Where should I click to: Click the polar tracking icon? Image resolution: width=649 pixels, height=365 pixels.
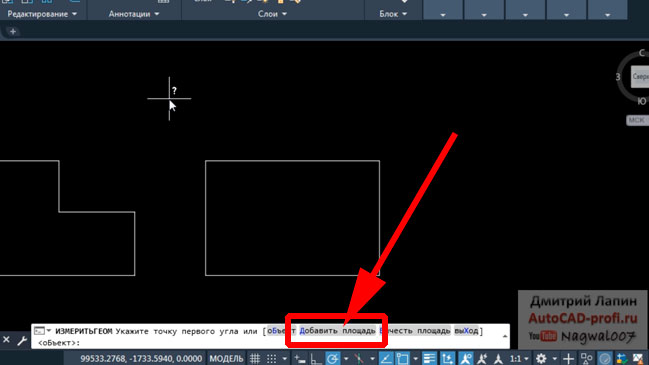(332, 358)
